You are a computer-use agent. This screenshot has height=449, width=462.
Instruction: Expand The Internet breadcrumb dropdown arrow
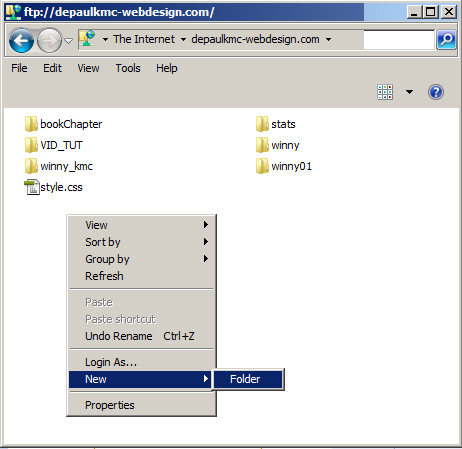click(x=183, y=39)
